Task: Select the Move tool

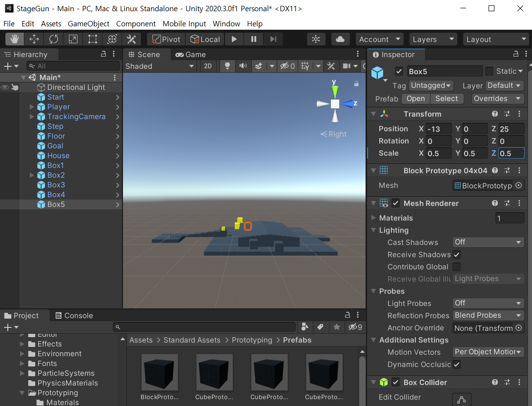Action: click(x=34, y=40)
